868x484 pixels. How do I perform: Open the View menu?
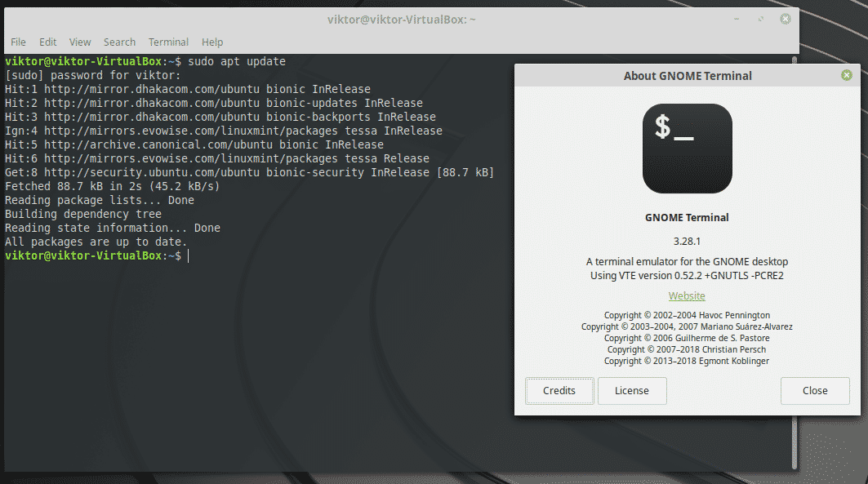coord(80,42)
